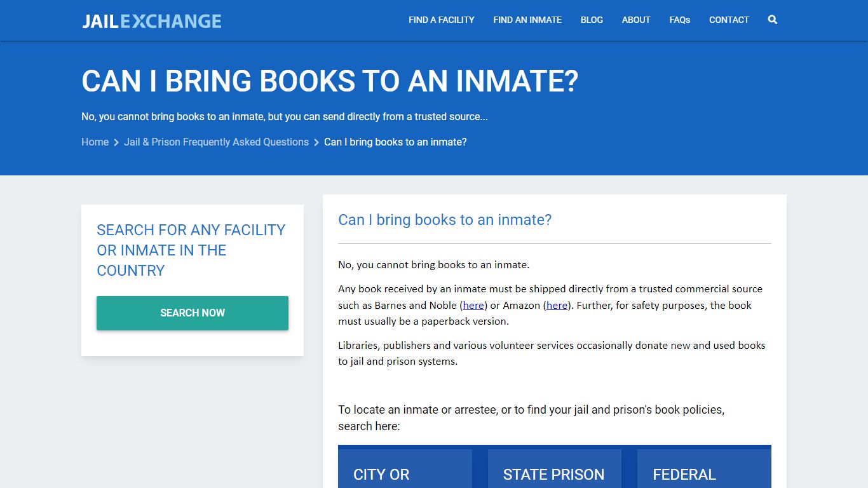Image resolution: width=868 pixels, height=488 pixels.
Task: Select the FEDERAL panel
Action: 703,470
